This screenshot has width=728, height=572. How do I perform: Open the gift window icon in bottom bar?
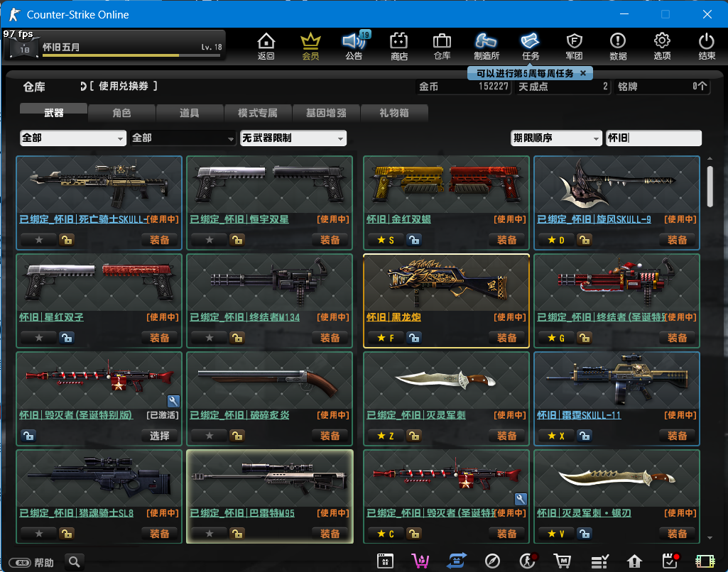tap(385, 561)
